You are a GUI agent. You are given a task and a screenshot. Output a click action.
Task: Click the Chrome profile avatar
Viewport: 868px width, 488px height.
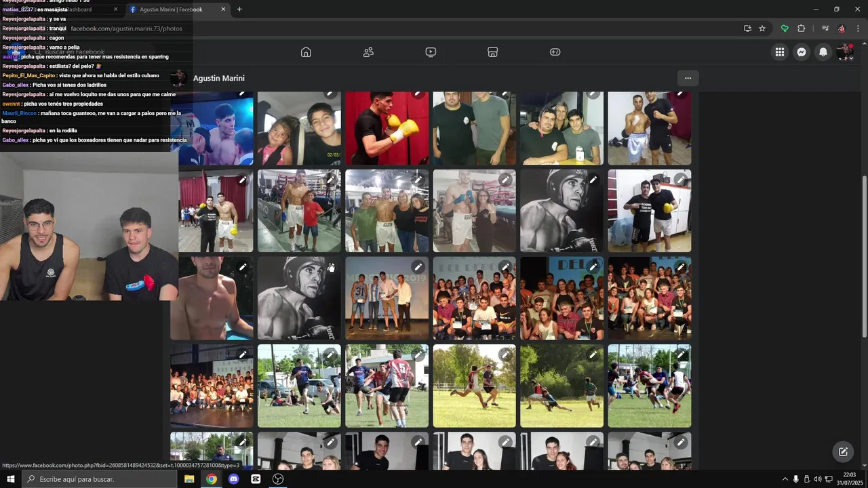click(842, 28)
